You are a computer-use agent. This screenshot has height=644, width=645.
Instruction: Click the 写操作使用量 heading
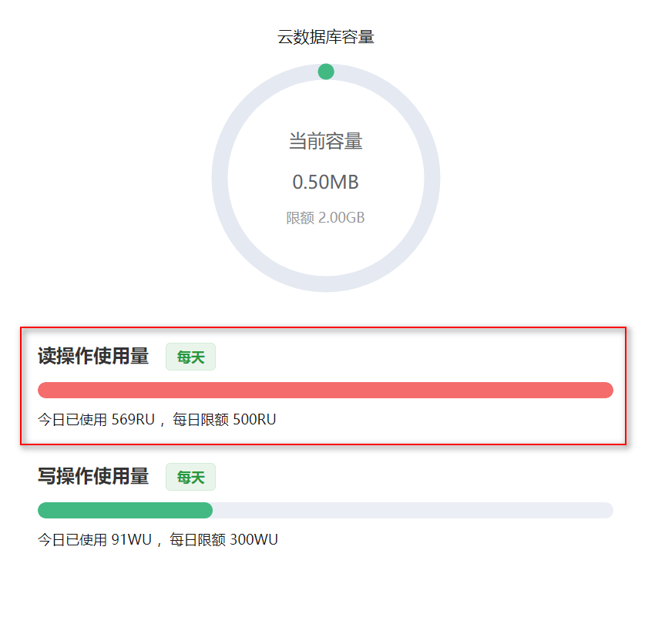93,477
